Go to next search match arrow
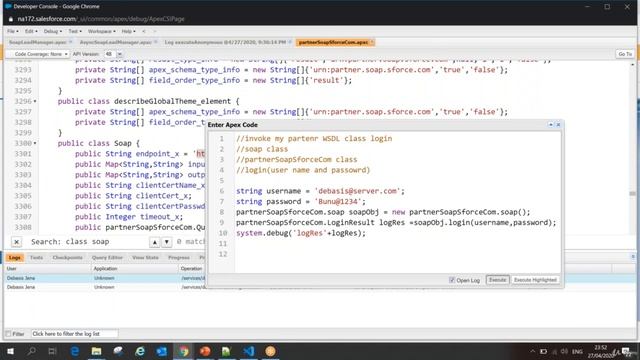 167,242
